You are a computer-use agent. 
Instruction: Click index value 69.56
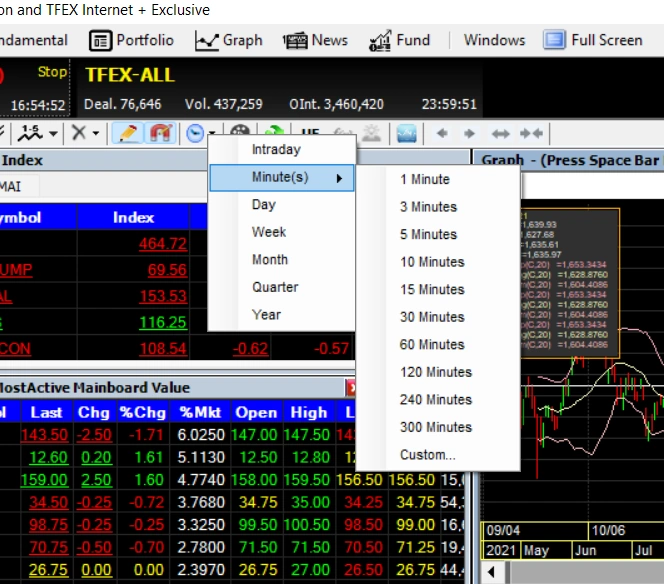[x=167, y=270]
